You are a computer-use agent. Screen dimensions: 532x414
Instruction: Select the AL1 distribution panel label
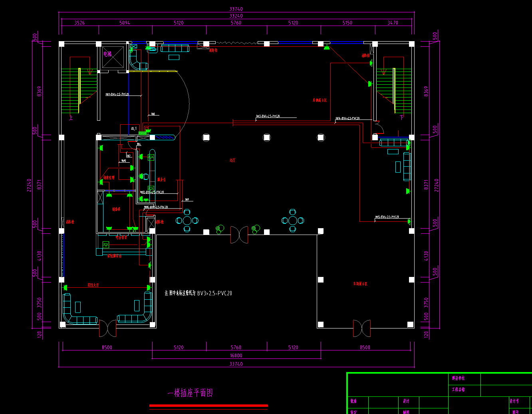pyautogui.click(x=134, y=129)
